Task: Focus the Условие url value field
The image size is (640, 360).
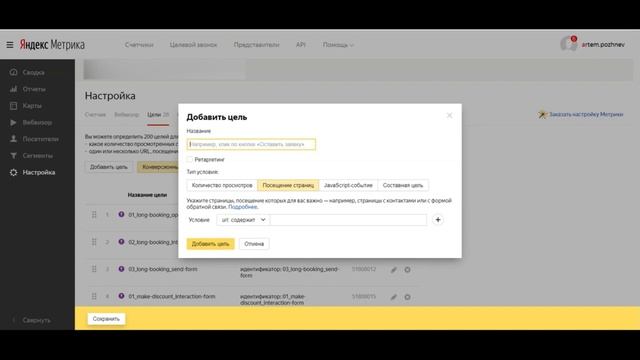Action: click(349, 220)
